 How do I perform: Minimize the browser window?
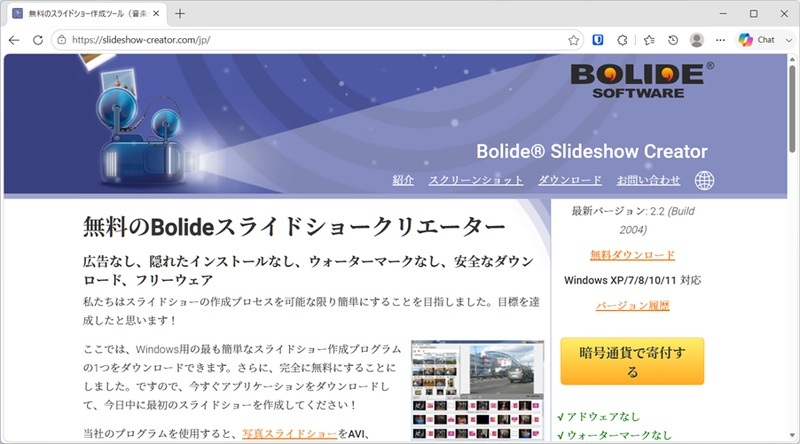click(723, 14)
